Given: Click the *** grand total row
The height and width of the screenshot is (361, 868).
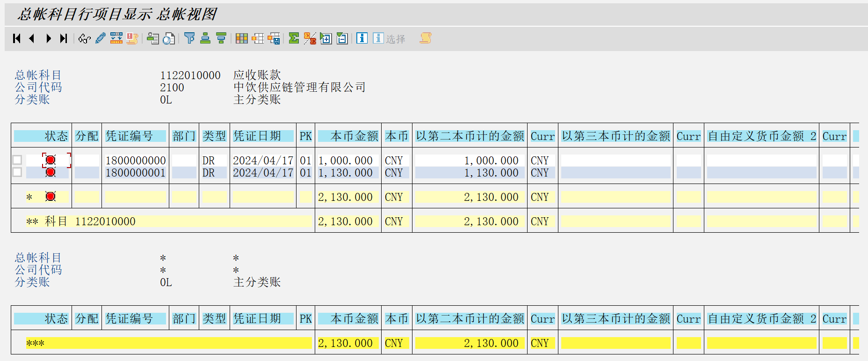Looking at the screenshot, I should pos(169,343).
